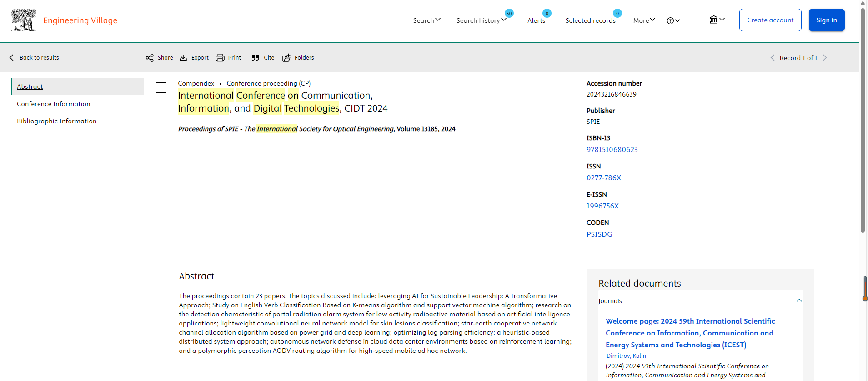Click the Print printer icon
The height and width of the screenshot is (381, 868).
[220, 58]
